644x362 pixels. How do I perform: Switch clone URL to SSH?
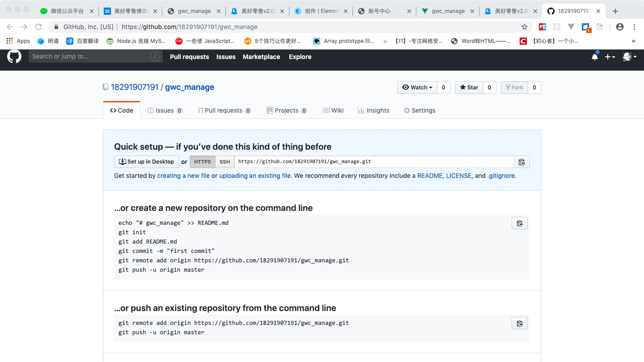tap(225, 162)
